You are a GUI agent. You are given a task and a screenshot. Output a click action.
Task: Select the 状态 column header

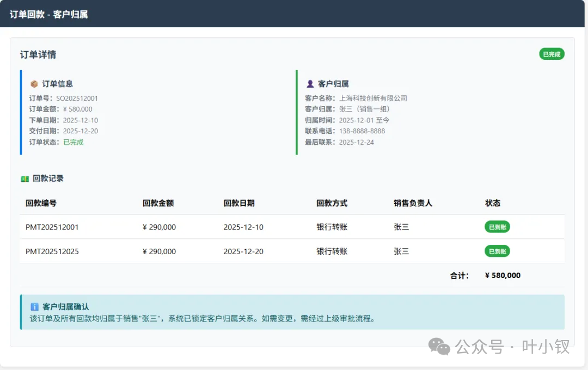(x=493, y=203)
